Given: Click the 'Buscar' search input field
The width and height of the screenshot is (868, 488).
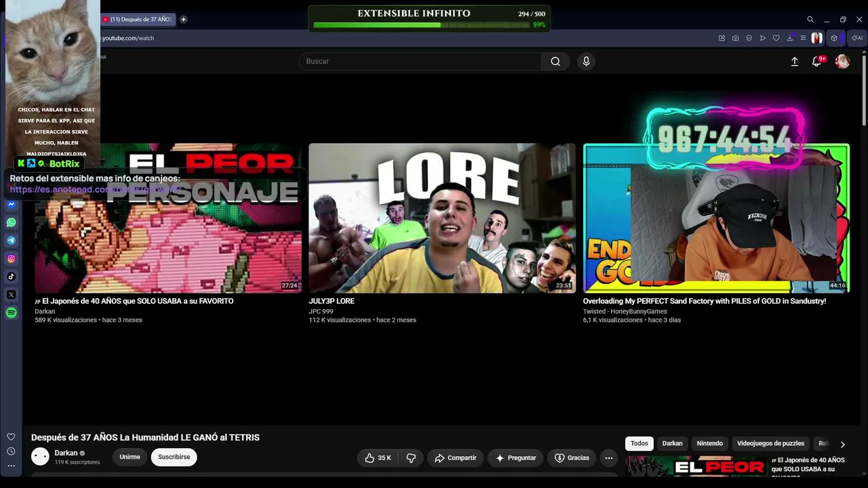Looking at the screenshot, I should [x=420, y=61].
